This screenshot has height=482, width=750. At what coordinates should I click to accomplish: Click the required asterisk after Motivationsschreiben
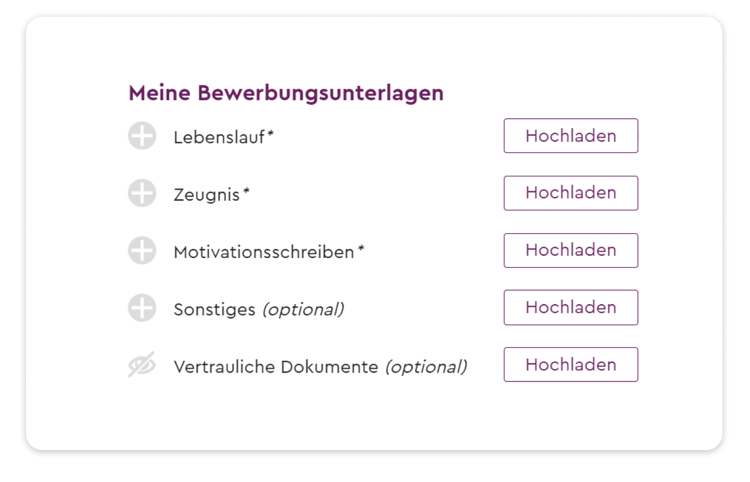(361, 248)
